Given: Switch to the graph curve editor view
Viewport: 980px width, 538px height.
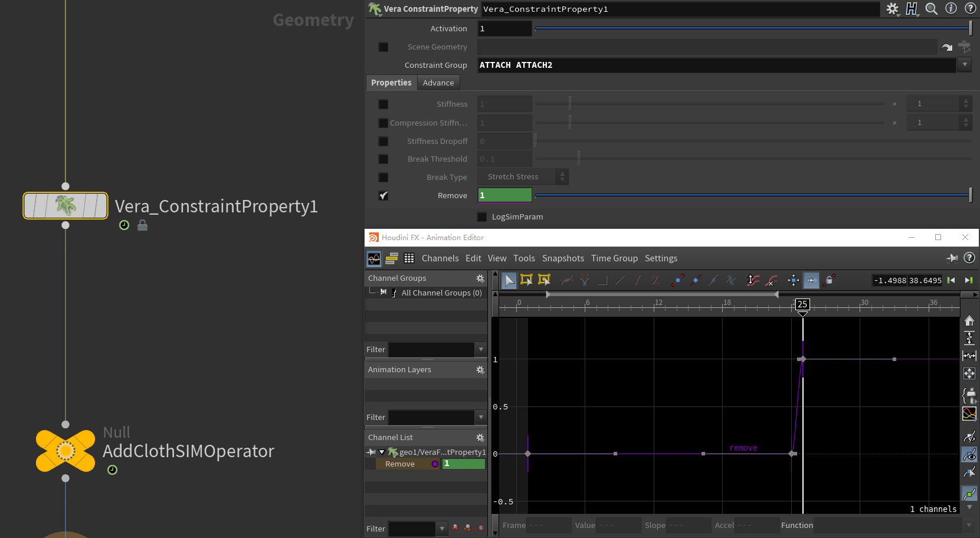Looking at the screenshot, I should [x=374, y=258].
